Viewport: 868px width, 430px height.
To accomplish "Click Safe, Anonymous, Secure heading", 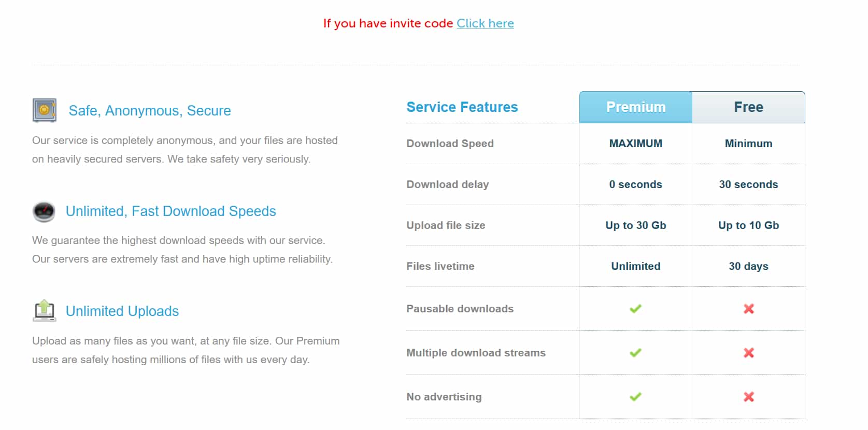I will [150, 110].
